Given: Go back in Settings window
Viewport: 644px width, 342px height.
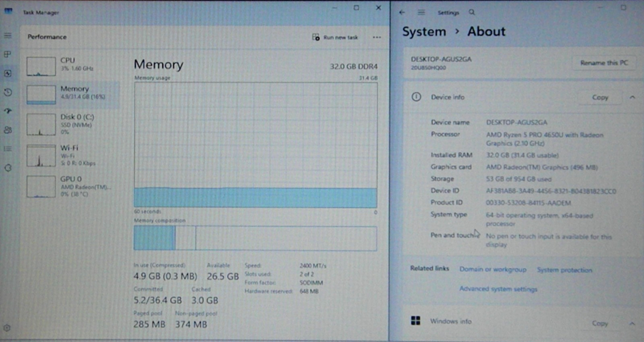Looking at the screenshot, I should pos(402,12).
